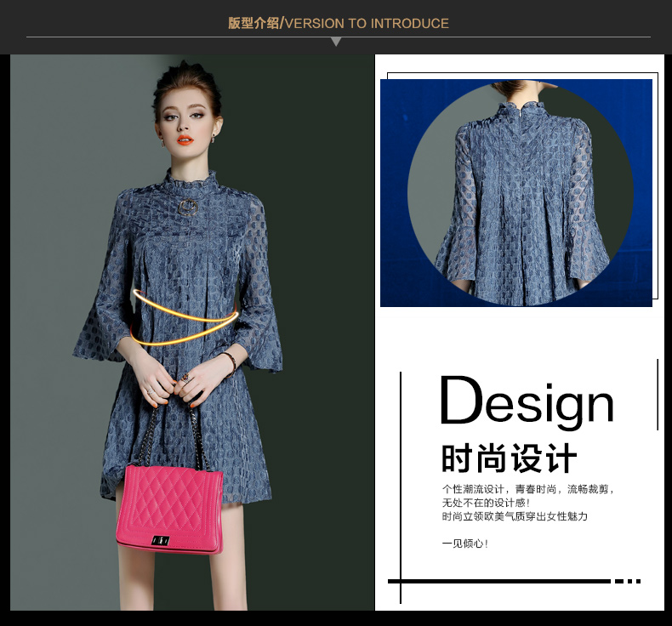Screen dimensions: 672x626
Task: Select the text '一见倾心!'
Action: point(465,543)
